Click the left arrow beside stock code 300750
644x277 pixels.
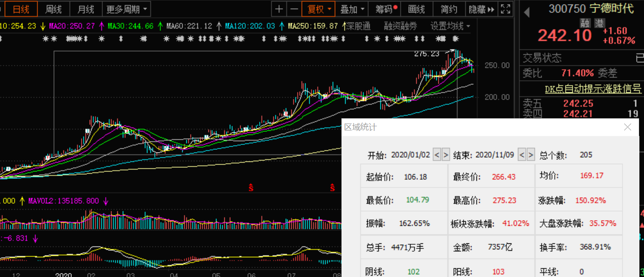pos(527,12)
